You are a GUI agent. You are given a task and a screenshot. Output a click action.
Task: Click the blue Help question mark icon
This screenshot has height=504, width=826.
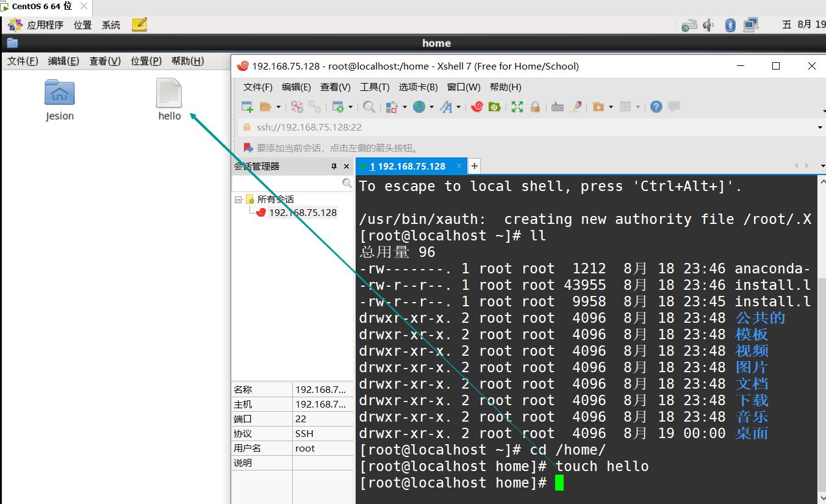coord(656,107)
